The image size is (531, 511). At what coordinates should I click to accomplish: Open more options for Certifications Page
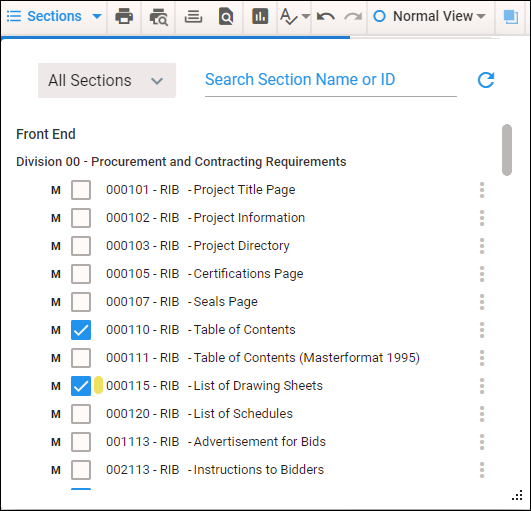[482, 274]
